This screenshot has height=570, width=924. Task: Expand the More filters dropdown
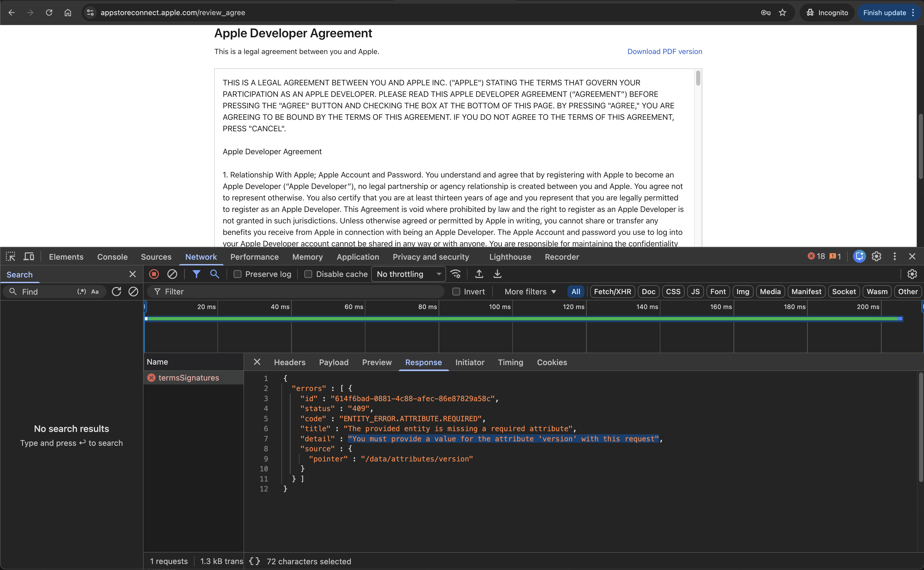click(x=530, y=292)
